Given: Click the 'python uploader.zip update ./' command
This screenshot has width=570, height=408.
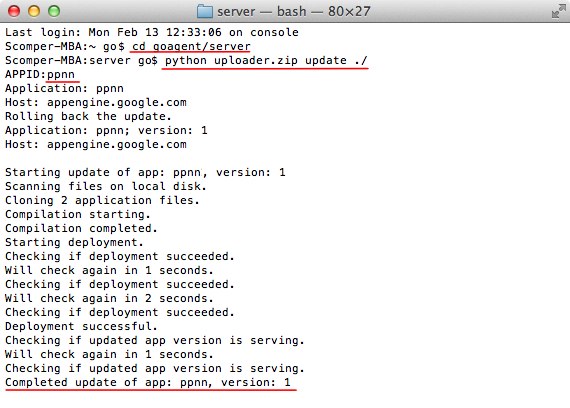Looking at the screenshot, I should pyautogui.click(x=266, y=60).
